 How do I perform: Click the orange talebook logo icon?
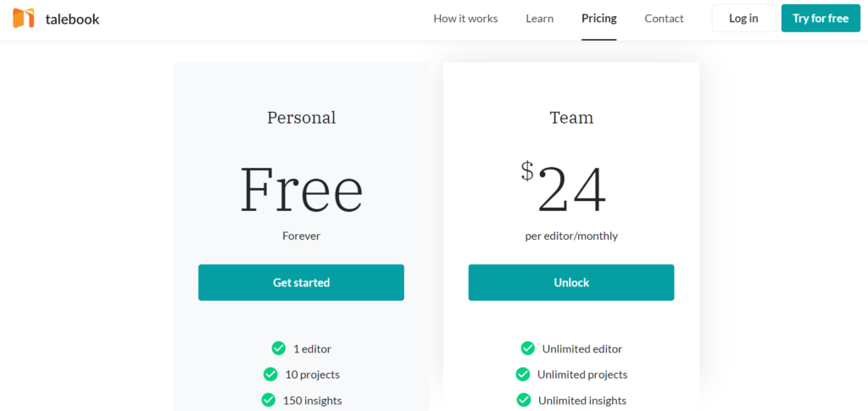pos(23,19)
